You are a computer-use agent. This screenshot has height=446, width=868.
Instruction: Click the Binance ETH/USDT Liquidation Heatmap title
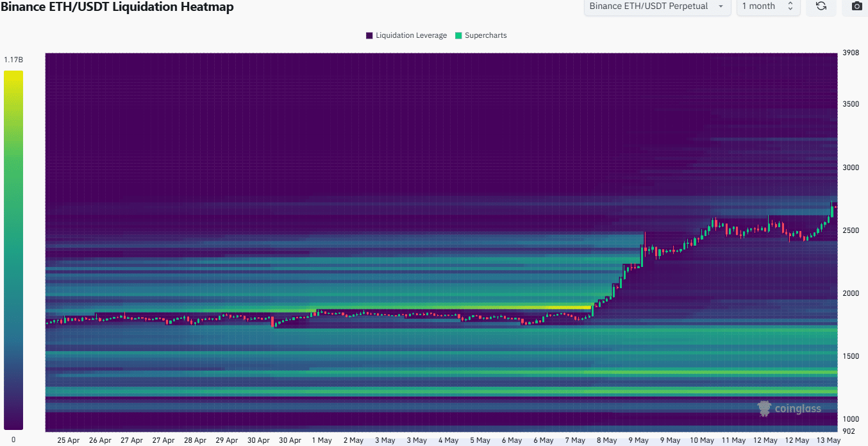[117, 7]
